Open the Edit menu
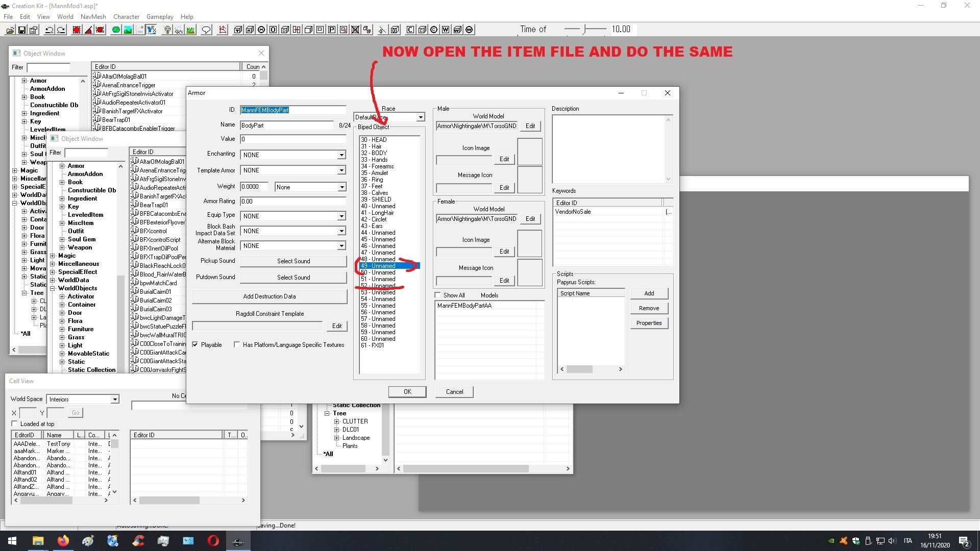Image resolution: width=980 pixels, height=551 pixels. click(25, 16)
